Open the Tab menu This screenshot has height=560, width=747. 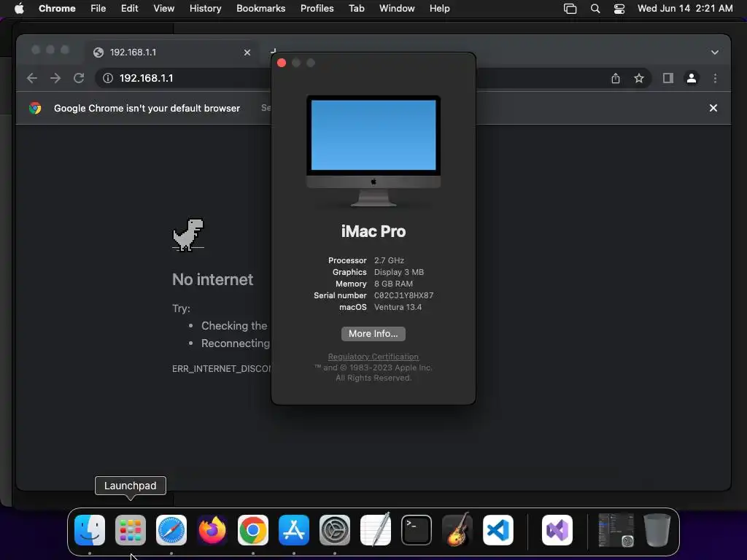(x=356, y=9)
